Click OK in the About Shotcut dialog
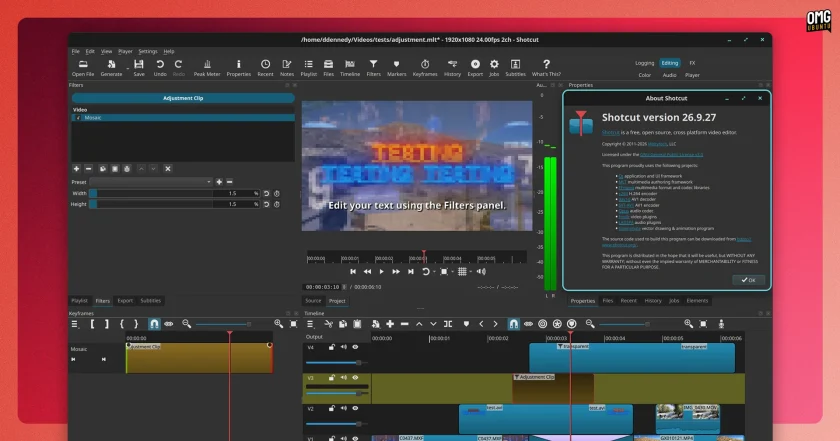840x441 pixels. pos(748,280)
